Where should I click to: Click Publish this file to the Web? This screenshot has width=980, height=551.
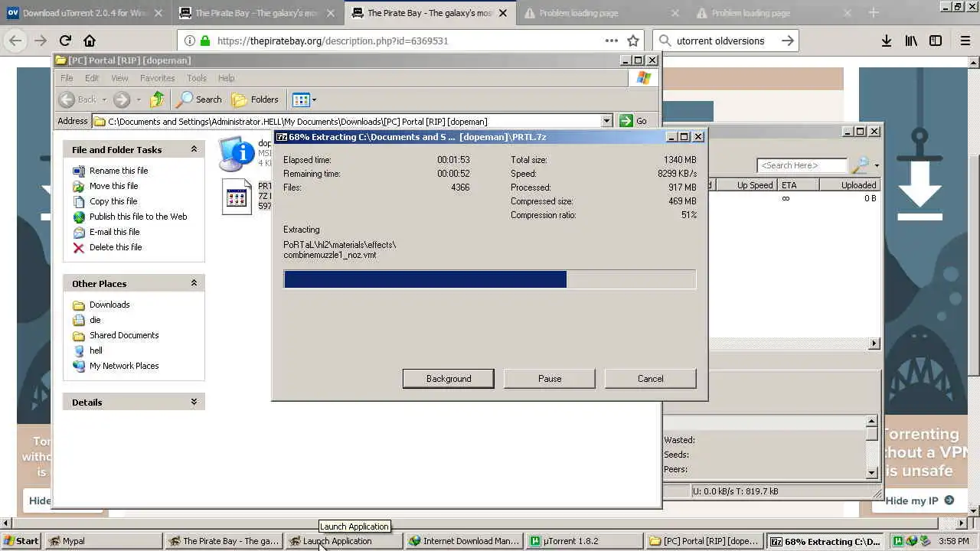[138, 217]
